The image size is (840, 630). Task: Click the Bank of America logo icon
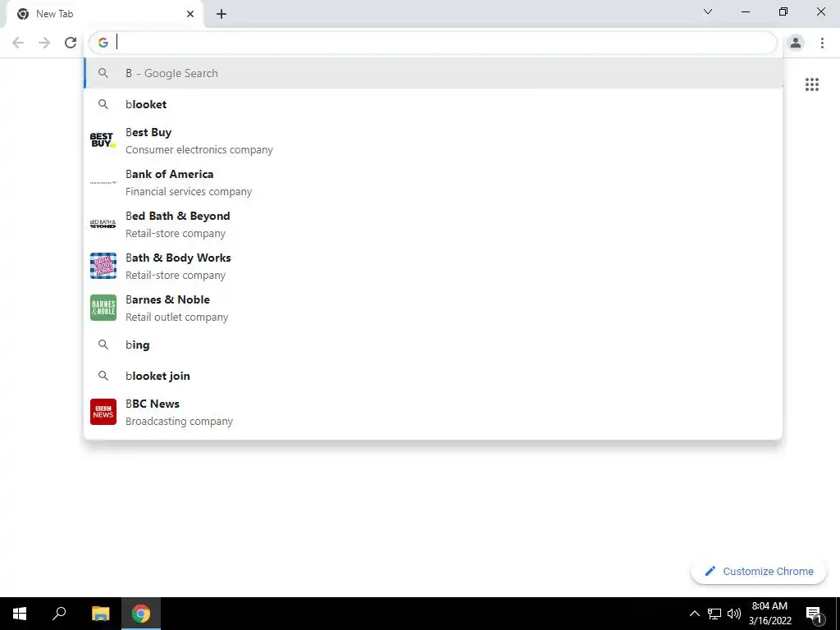(103, 182)
